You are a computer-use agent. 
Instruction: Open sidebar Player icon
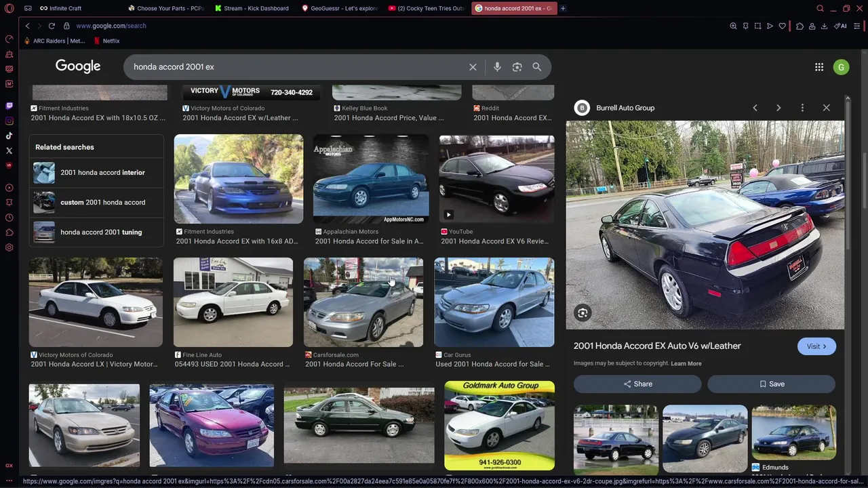pos(9,188)
